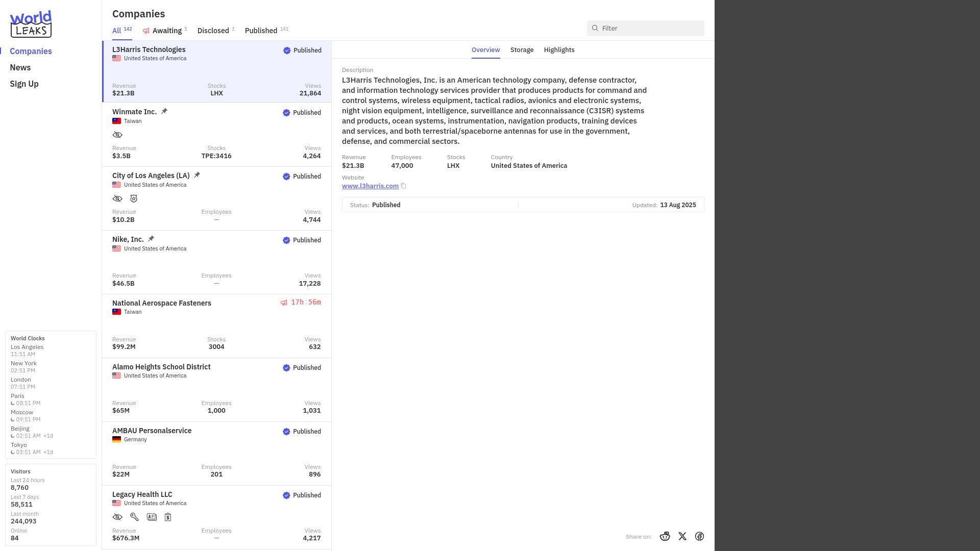Switch to the Published tab

click(x=266, y=31)
